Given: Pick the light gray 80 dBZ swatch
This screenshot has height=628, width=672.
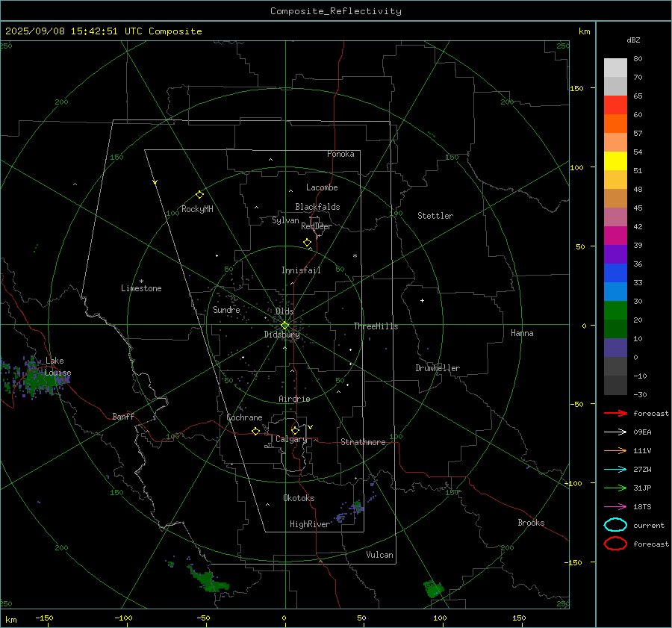Looking at the screenshot, I should pyautogui.click(x=615, y=67).
